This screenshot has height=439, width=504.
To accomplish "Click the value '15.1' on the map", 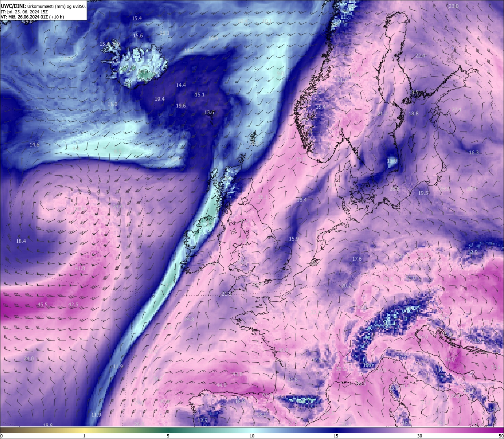I will coord(200,95).
